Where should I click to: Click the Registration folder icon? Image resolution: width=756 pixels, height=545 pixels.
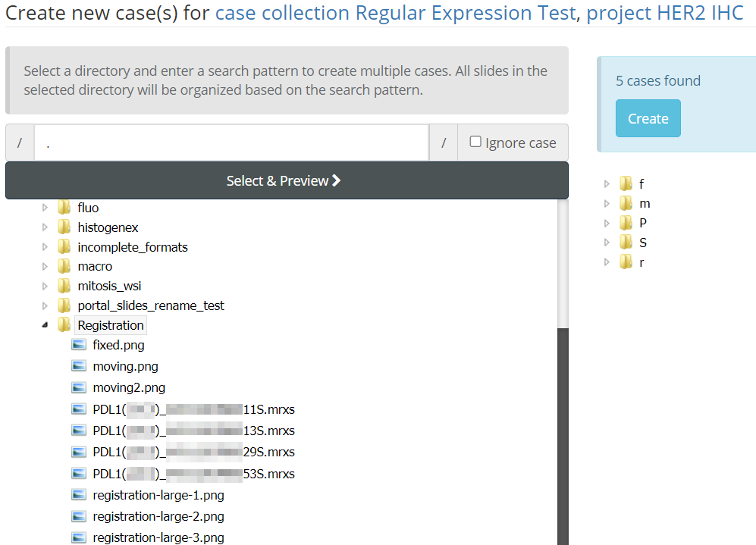click(64, 325)
